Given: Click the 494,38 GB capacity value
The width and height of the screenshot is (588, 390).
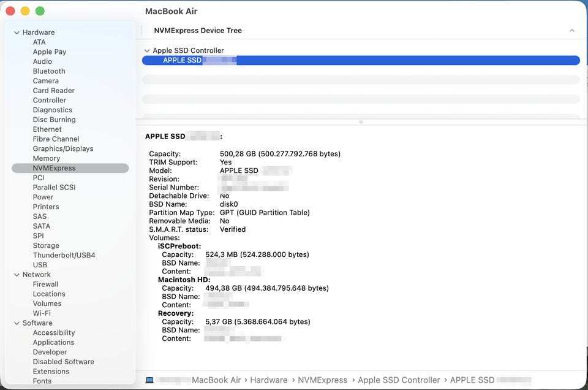Looking at the screenshot, I should (267, 288).
